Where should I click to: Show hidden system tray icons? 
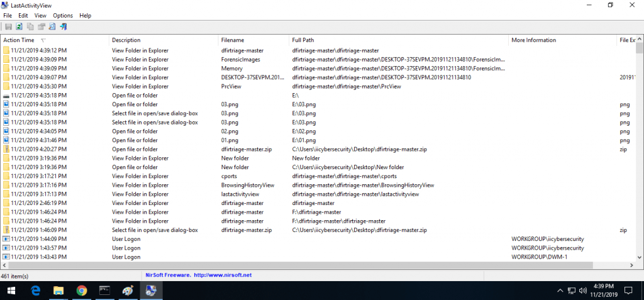[x=560, y=291]
